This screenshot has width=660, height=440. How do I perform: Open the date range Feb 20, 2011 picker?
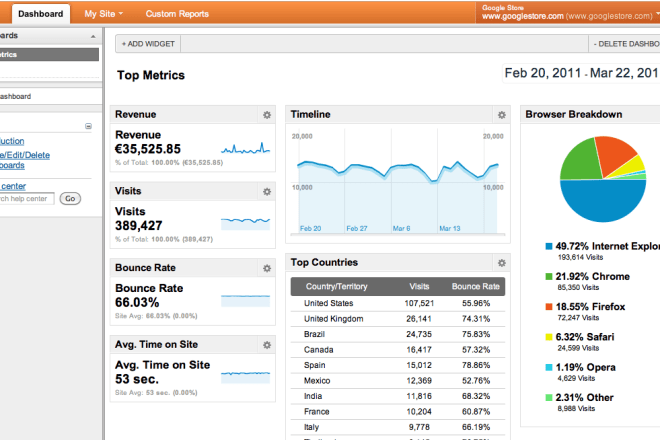tap(581, 73)
